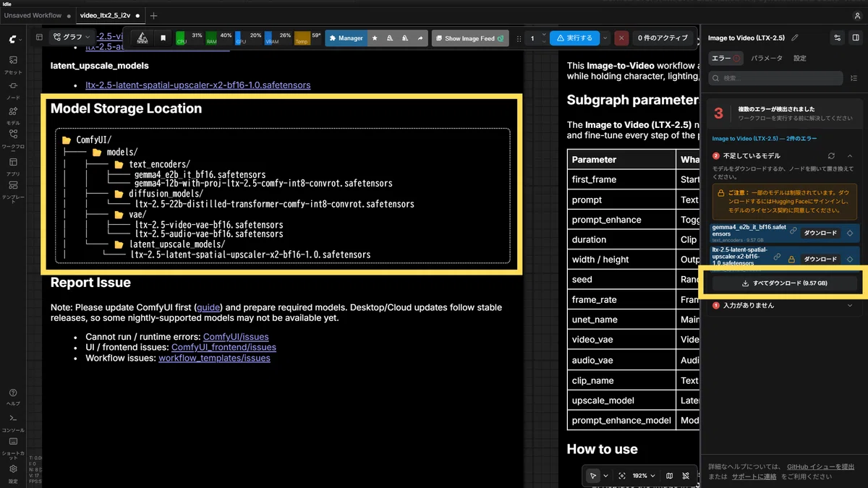This screenshot has height=488, width=868.
Task: Add a new workflow tab with plus
Action: point(153,15)
